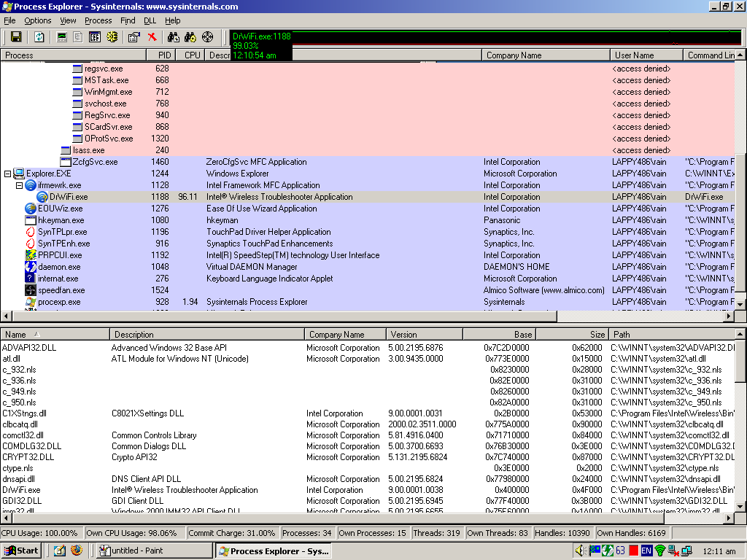
Task: Select the DrWiFi.exe process row
Action: point(368,197)
